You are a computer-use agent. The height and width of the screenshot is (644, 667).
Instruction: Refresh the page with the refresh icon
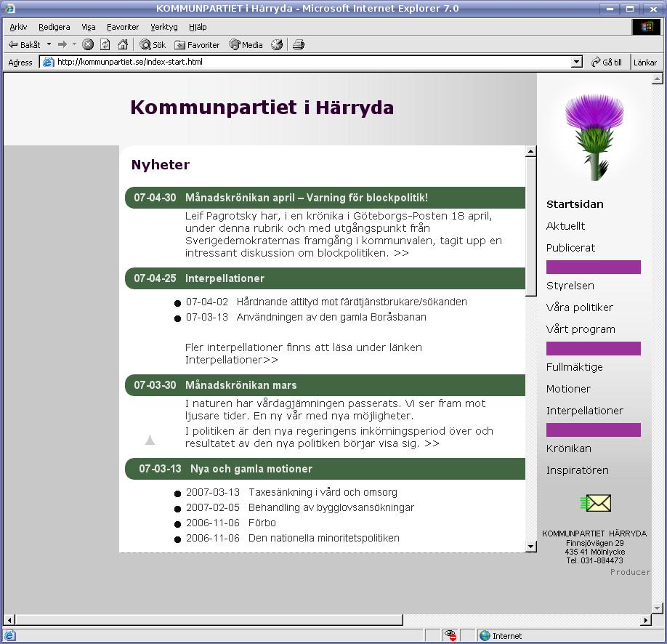tap(105, 44)
